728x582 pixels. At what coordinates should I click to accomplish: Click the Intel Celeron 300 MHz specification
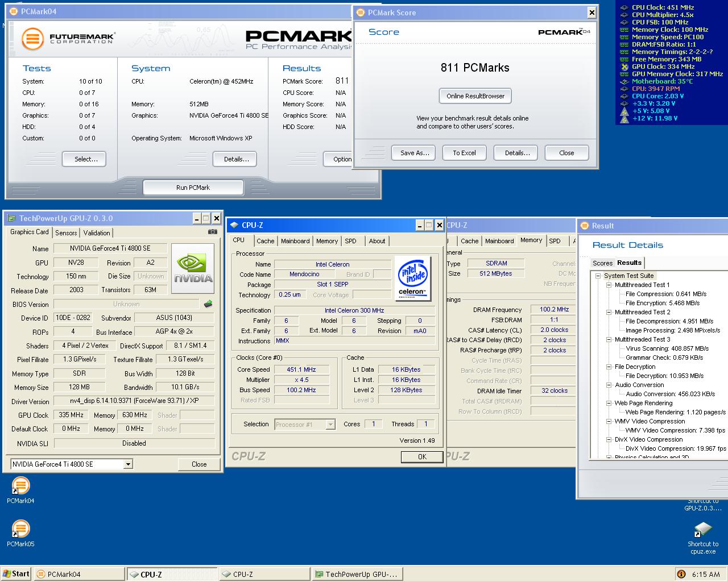point(354,310)
